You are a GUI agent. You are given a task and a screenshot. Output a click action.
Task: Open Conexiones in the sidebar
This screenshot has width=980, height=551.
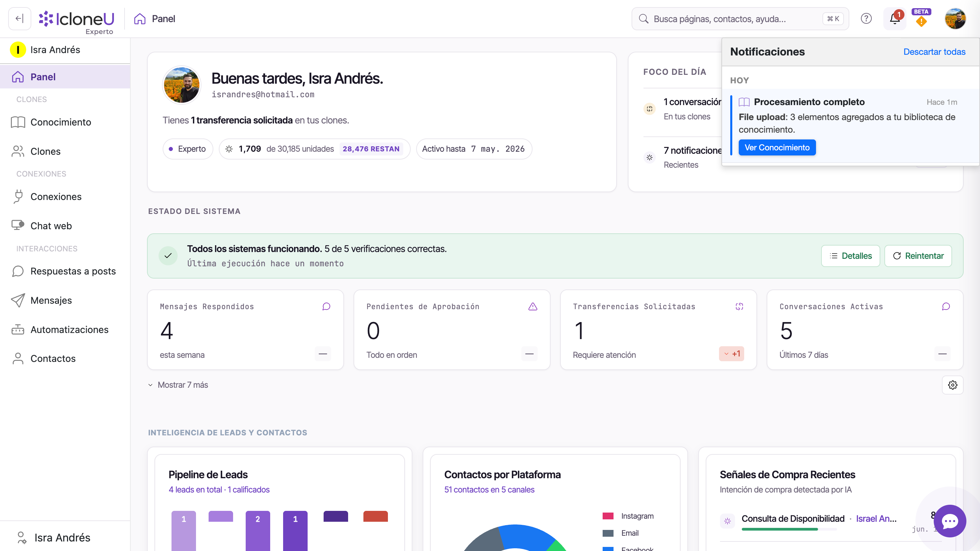tap(65, 197)
